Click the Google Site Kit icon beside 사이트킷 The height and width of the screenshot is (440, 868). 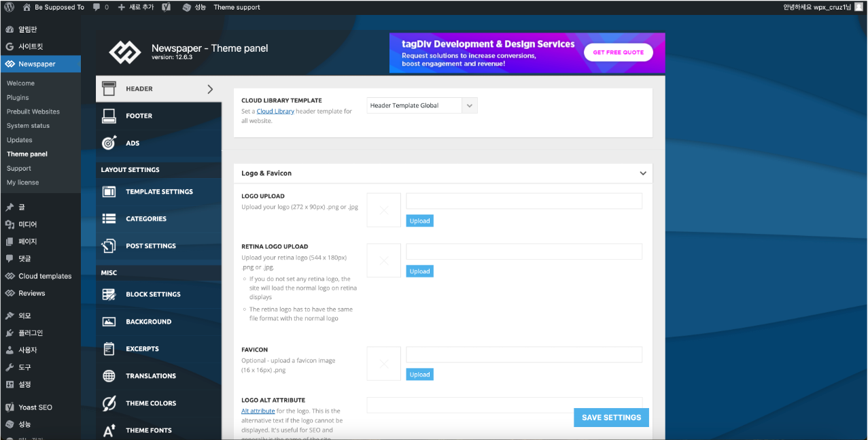tap(10, 47)
